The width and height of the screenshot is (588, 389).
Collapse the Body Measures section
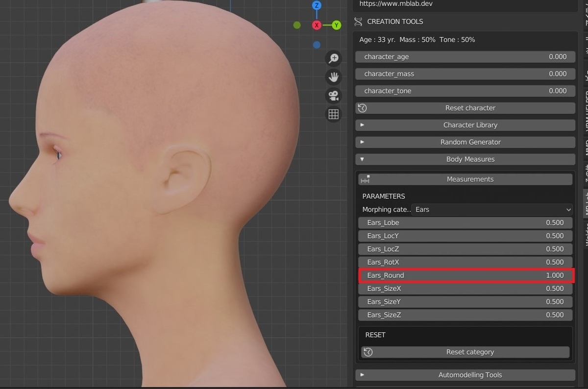tap(465, 159)
